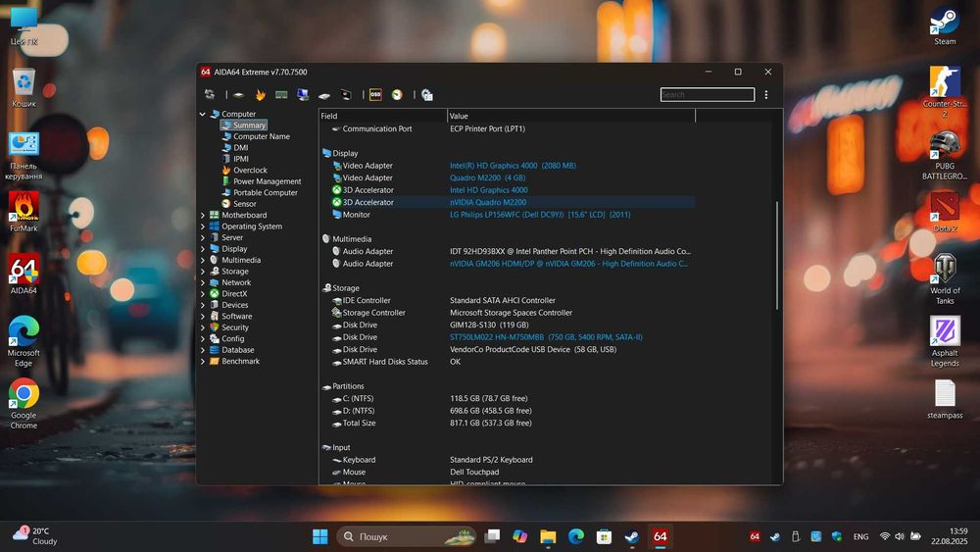Open the weather widget showing 20°C Cloudy
Screen dimensions: 980x552
[x=35, y=535]
